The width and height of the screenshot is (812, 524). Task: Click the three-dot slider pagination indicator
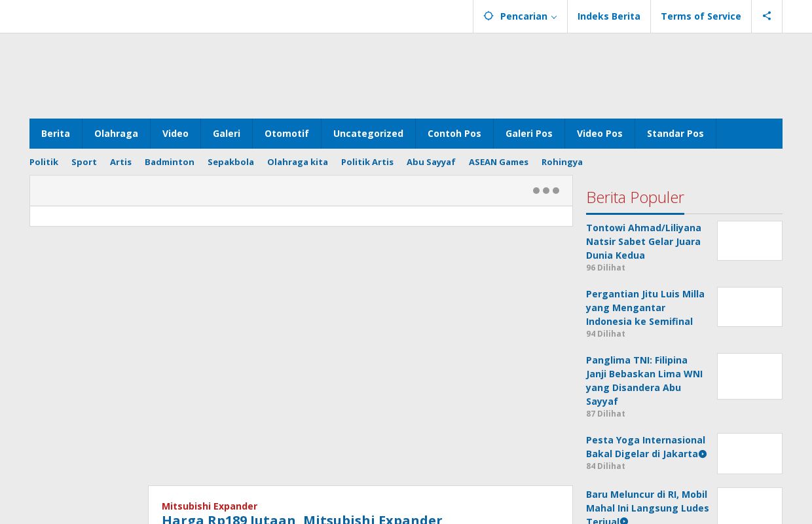(545, 191)
